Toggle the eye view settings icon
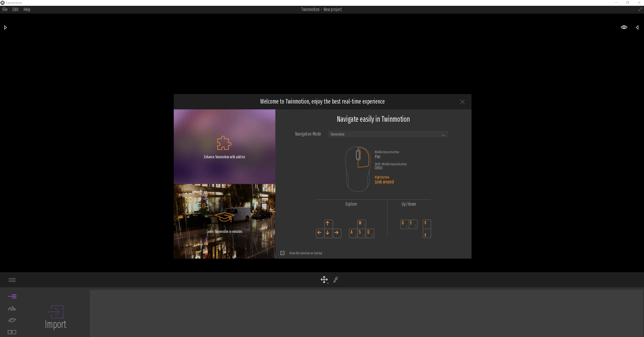644x337 pixels. [624, 27]
